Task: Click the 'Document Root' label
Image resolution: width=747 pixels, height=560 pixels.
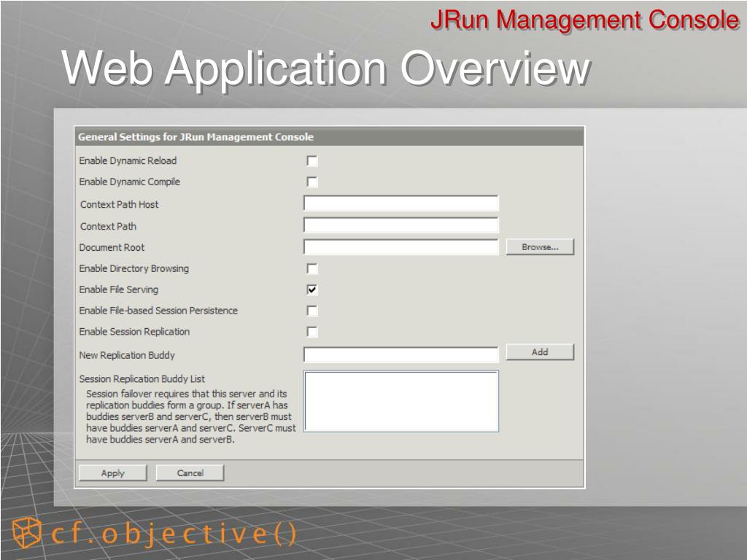Action: (x=112, y=247)
